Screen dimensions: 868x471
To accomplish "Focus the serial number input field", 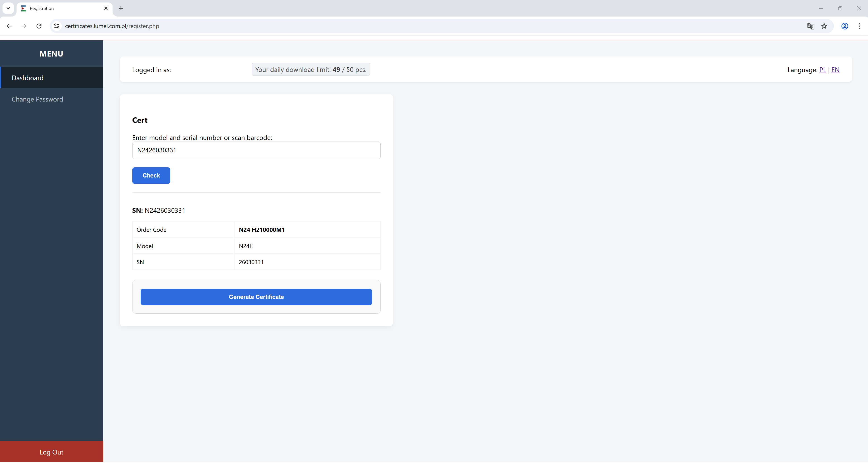I will click(256, 150).
